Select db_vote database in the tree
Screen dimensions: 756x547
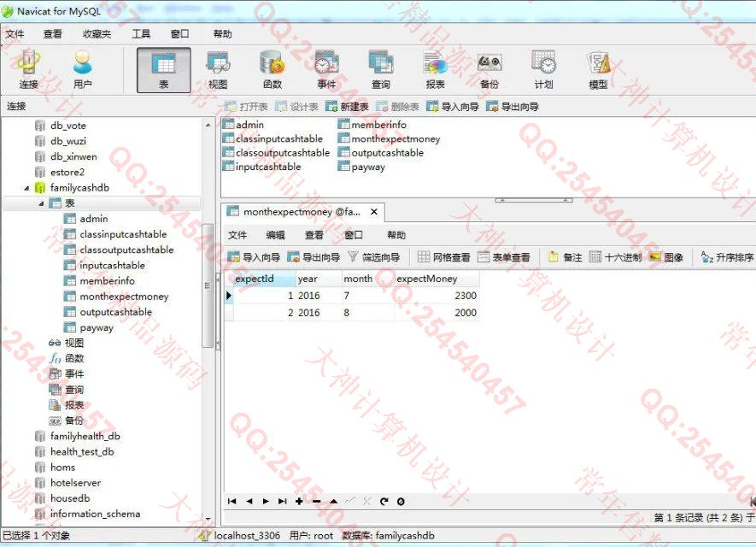(x=68, y=126)
